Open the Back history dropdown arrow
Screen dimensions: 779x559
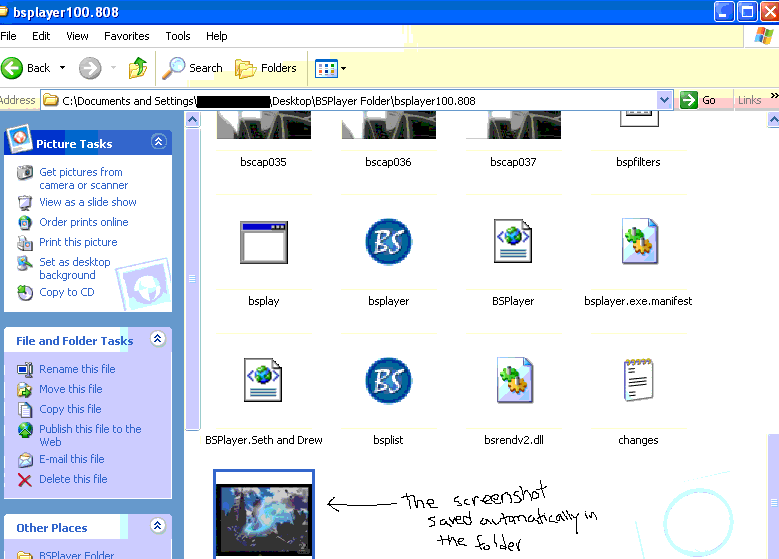tap(63, 68)
